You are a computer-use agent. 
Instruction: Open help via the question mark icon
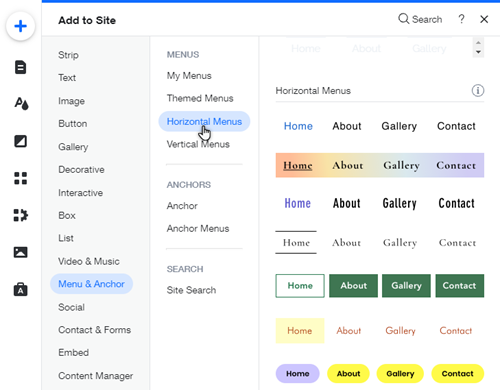[461, 19]
